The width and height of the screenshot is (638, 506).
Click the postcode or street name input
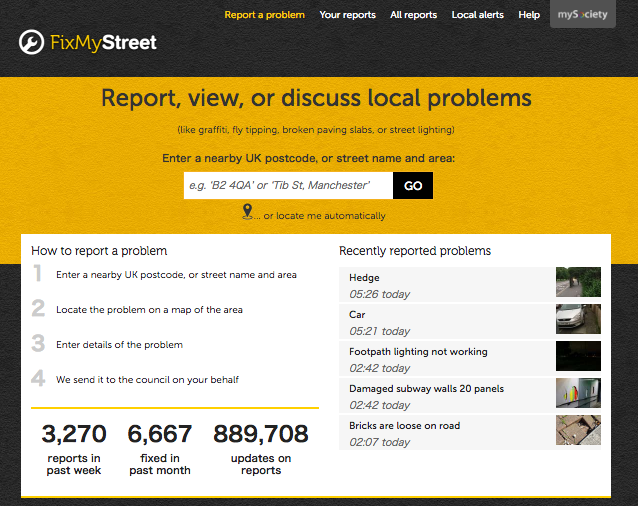288,185
